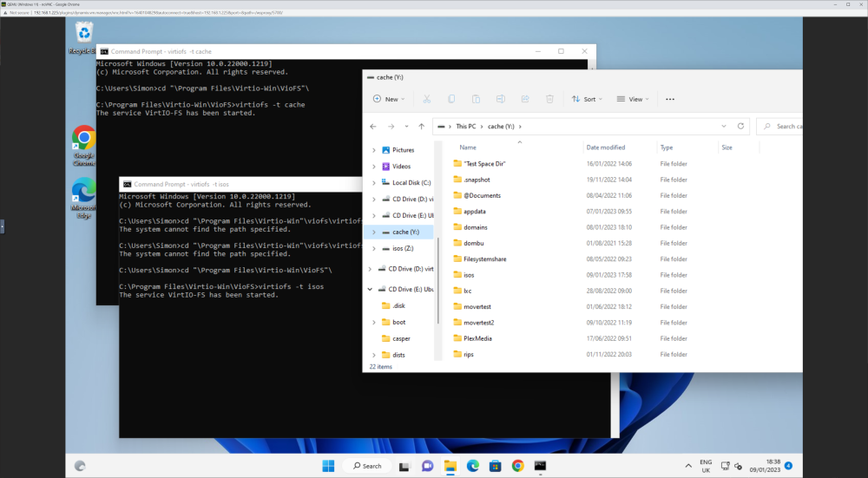This screenshot has width=868, height=478.
Task: Refresh the cache (Y:) folder view
Action: [740, 126]
